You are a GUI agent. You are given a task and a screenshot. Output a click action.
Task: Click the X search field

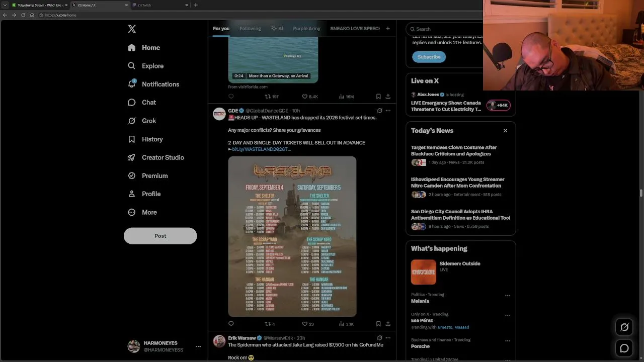pos(445,29)
